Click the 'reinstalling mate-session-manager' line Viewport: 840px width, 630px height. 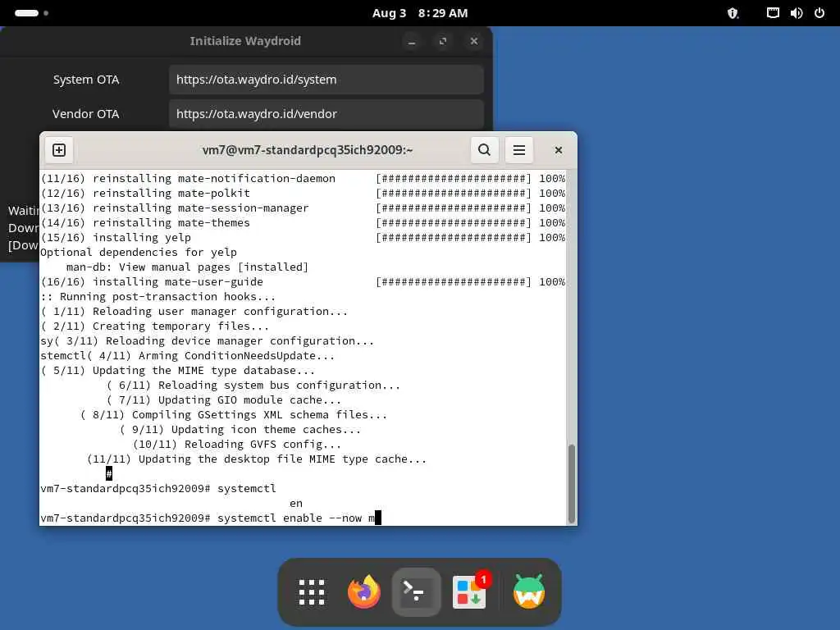303,208
